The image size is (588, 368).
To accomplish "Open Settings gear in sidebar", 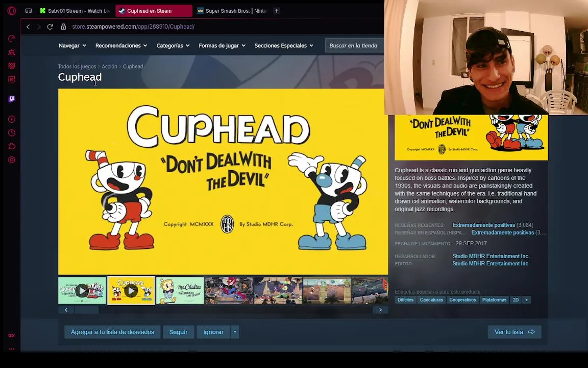I will (12, 160).
